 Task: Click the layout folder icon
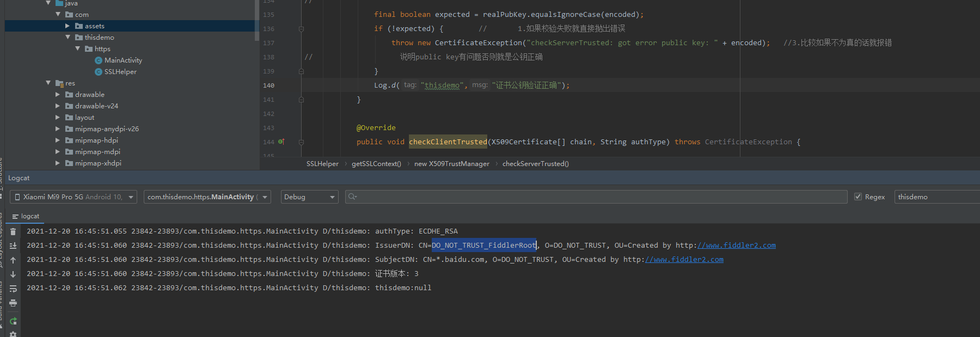69,118
